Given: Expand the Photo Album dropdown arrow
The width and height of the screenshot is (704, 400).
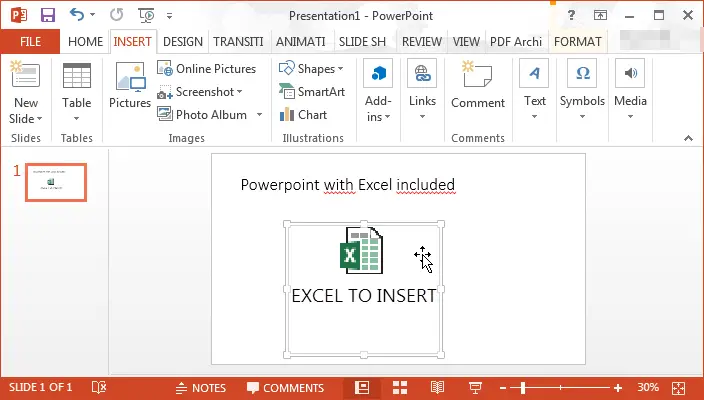Looking at the screenshot, I should tap(260, 115).
